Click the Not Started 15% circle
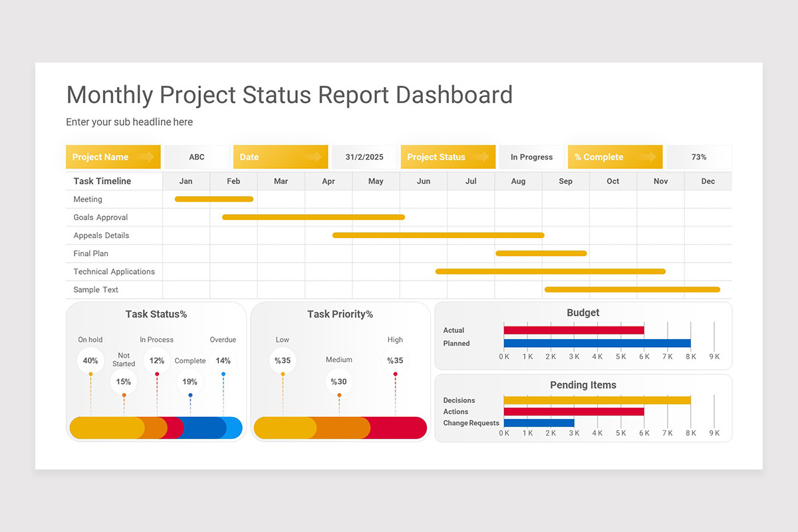The height and width of the screenshot is (532, 798). (x=124, y=381)
